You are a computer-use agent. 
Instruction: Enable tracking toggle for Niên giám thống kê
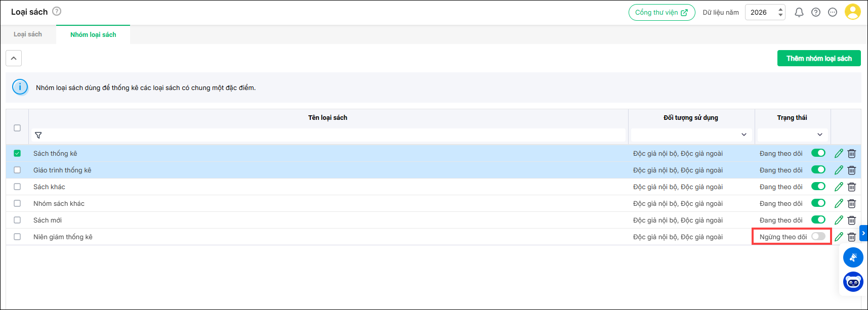pos(818,237)
